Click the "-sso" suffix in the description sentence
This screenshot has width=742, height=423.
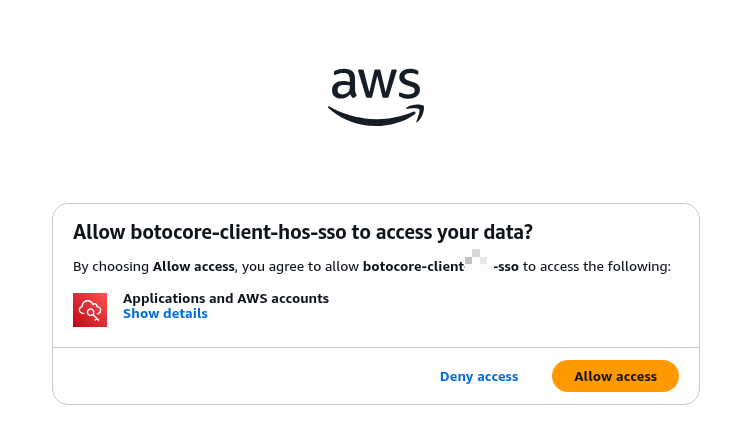coord(507,267)
